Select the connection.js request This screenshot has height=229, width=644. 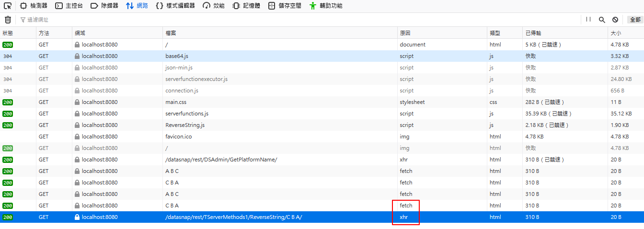point(322,91)
